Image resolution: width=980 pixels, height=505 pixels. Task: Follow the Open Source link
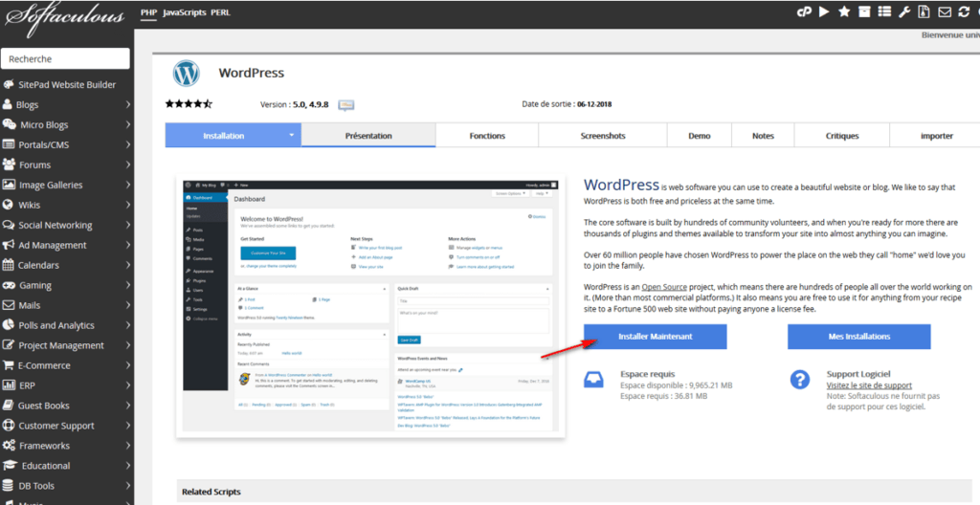coord(664,287)
